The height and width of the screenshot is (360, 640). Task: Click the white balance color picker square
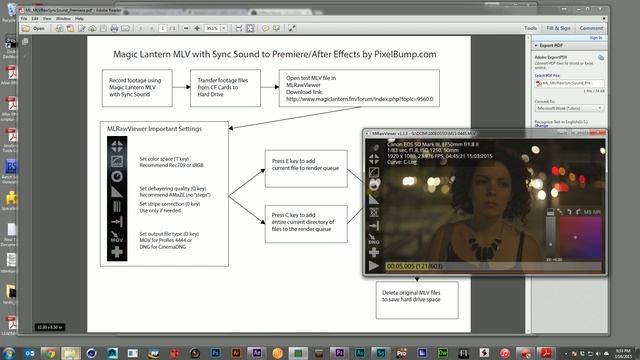click(580, 237)
